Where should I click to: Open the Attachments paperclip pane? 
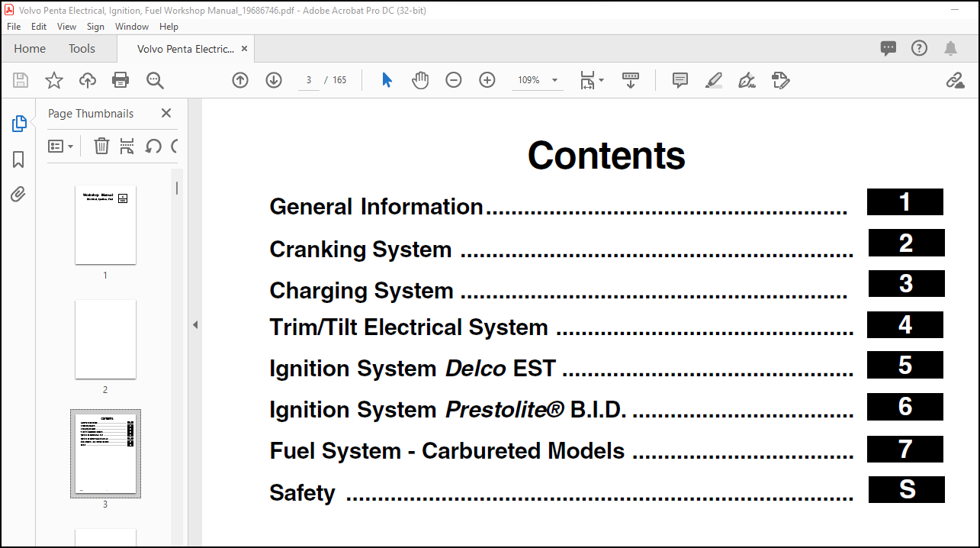[18, 195]
